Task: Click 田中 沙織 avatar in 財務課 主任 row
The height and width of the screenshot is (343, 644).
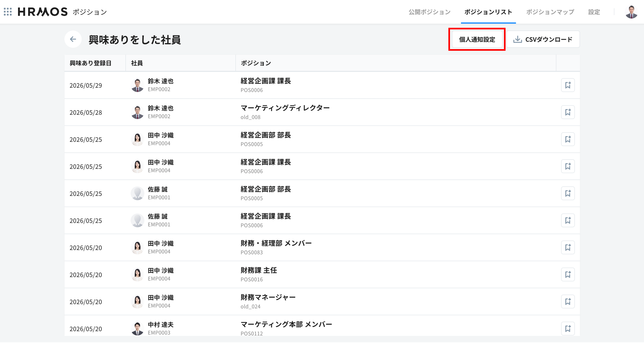Action: (x=137, y=275)
